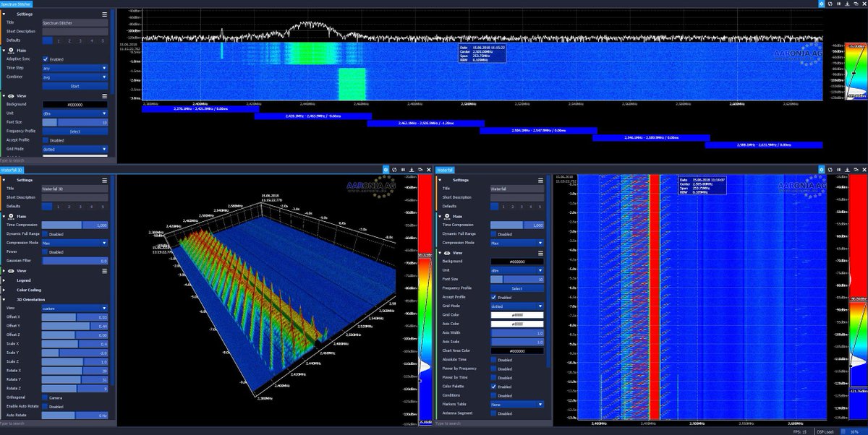Toggle Absolute Time checkbox in Waterfall
This screenshot has width=868, height=435.
click(x=493, y=360)
